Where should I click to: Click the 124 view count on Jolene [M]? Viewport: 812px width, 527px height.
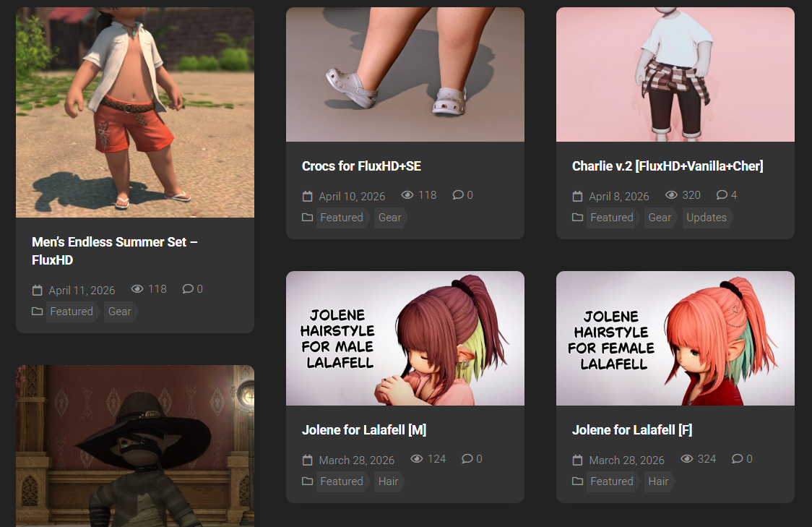[436, 458]
